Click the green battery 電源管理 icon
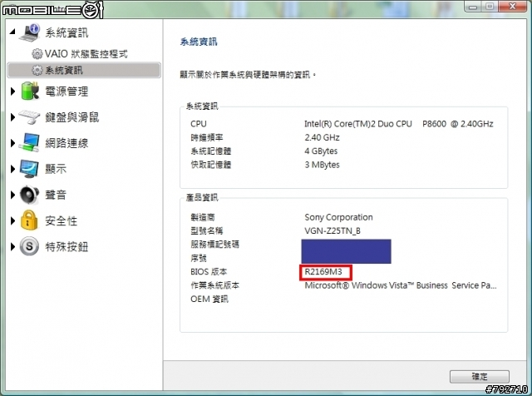Image resolution: width=532 pixels, height=396 pixels. pyautogui.click(x=30, y=91)
